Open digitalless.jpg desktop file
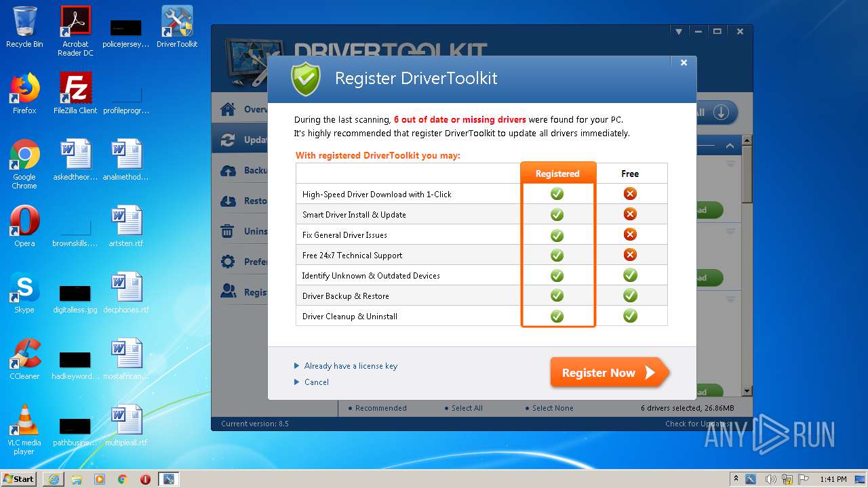868x488 pixels. 75,297
